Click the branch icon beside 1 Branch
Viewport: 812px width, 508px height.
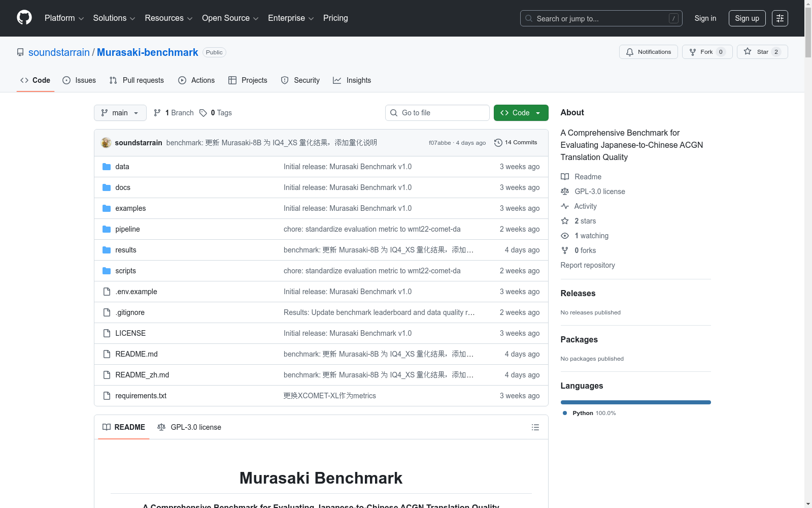point(157,113)
